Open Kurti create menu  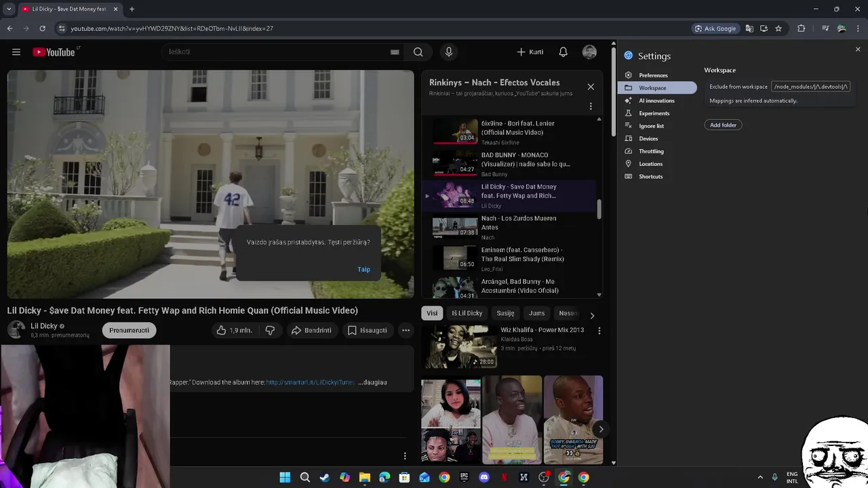click(530, 52)
